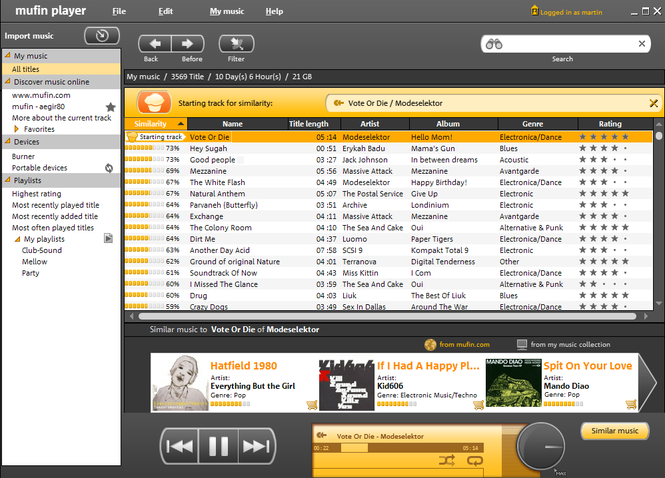665x478 pixels.
Task: Toggle shuffle playback
Action: (x=447, y=460)
